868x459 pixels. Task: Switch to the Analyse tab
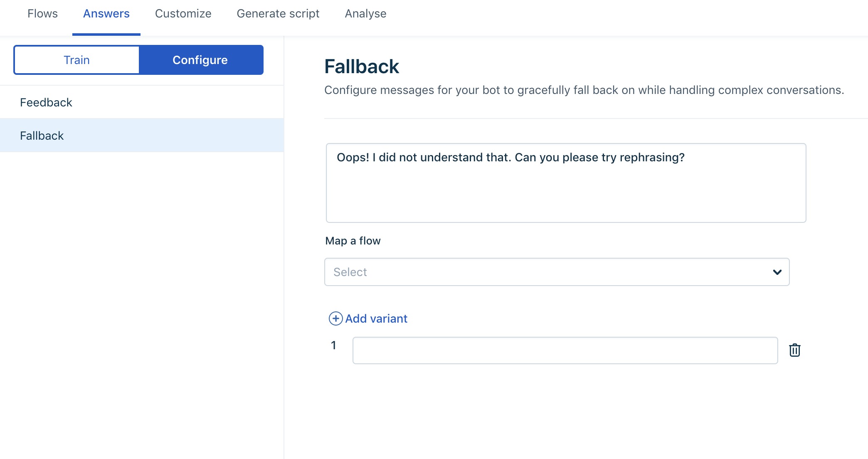[x=365, y=14]
